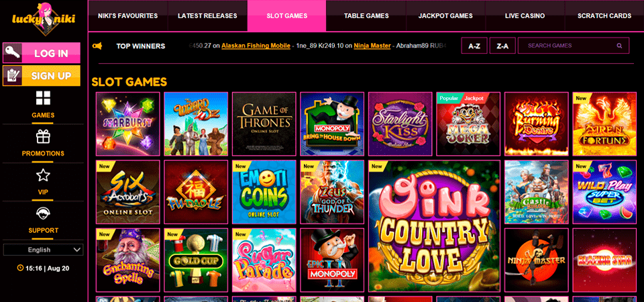This screenshot has height=302, width=644.
Task: Open the Games grid icon in sidebar
Action: [43, 98]
